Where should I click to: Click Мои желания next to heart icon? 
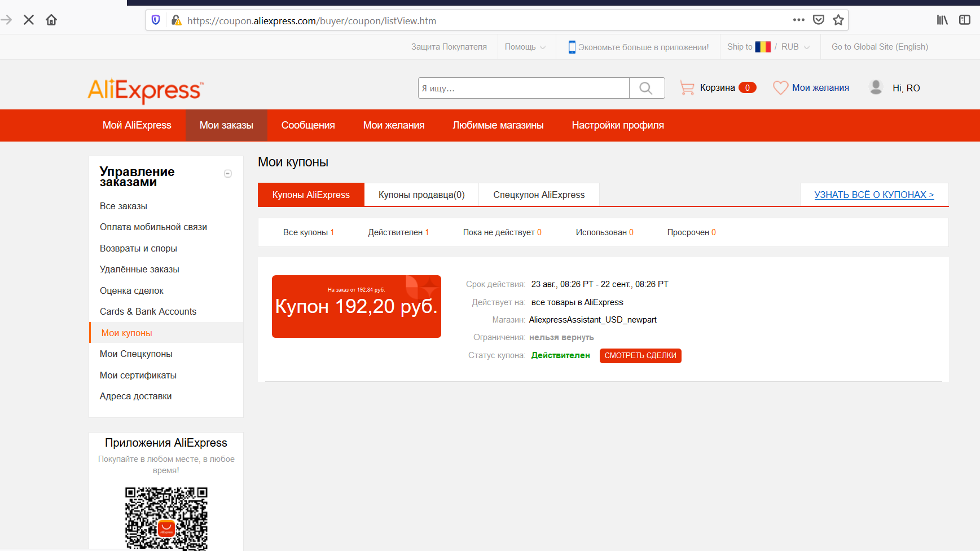(820, 88)
